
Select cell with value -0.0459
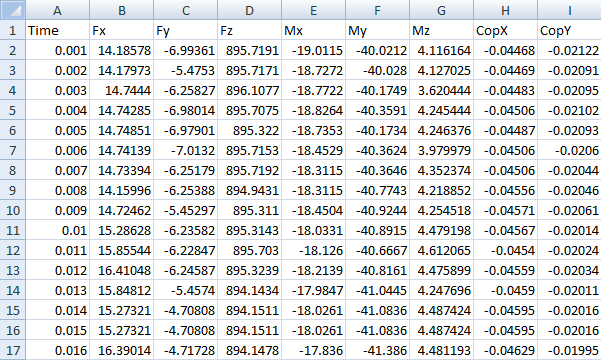506,290
